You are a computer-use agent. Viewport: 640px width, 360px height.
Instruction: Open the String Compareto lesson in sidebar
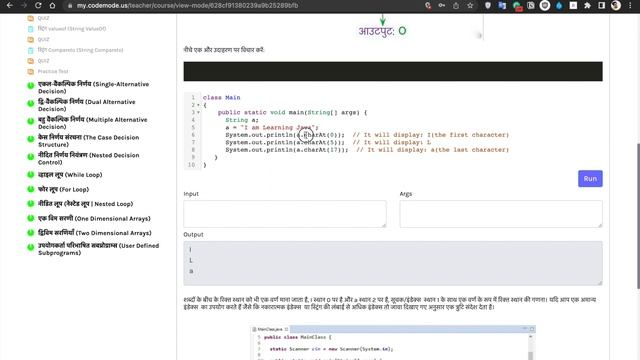80,50
